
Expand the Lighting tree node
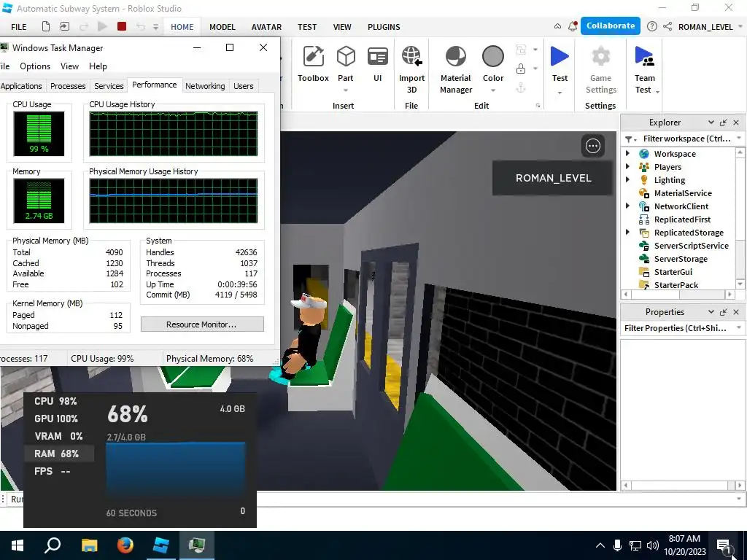[627, 179]
